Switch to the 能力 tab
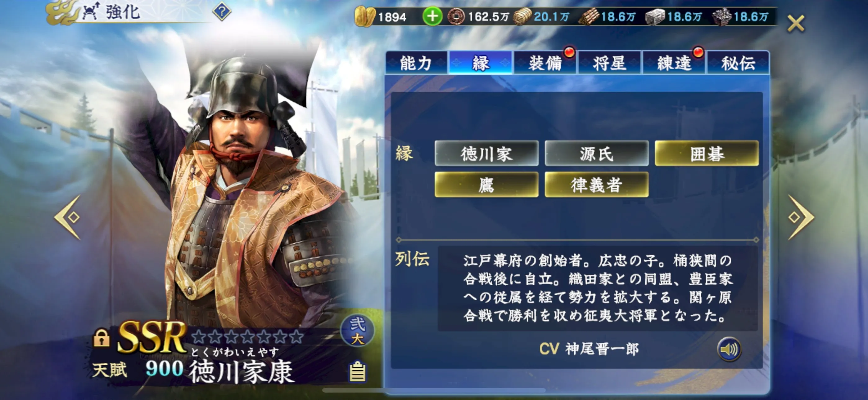Image resolution: width=868 pixels, height=400 pixels. click(x=417, y=63)
